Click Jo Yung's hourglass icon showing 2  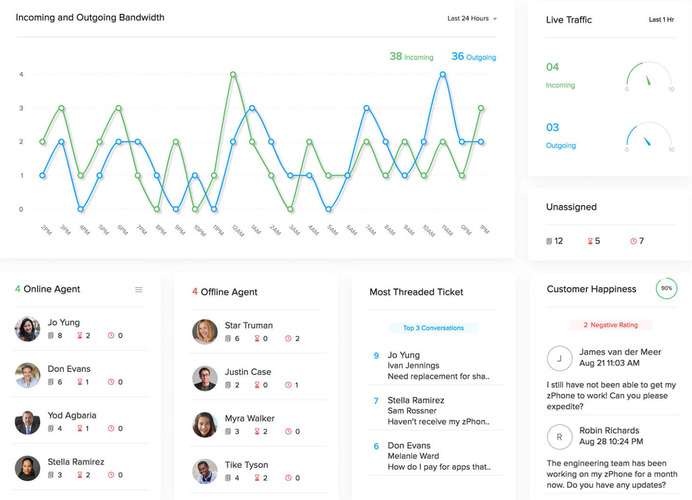click(80, 335)
